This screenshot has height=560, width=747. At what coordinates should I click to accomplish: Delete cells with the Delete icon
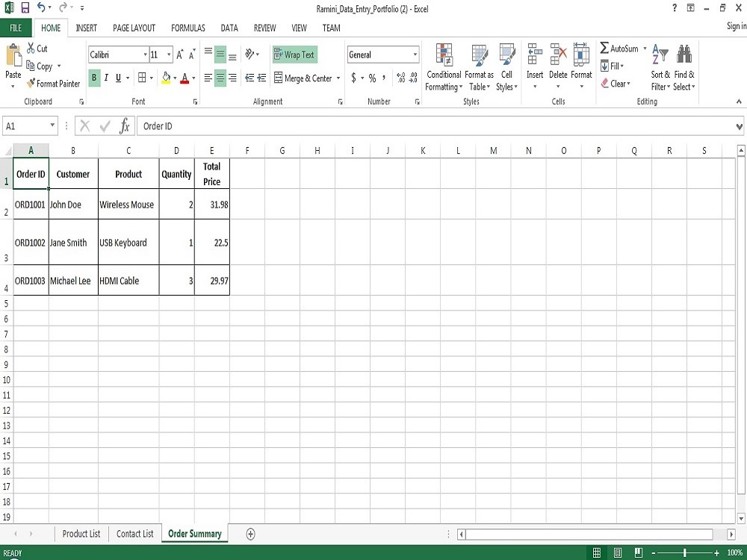click(558, 54)
